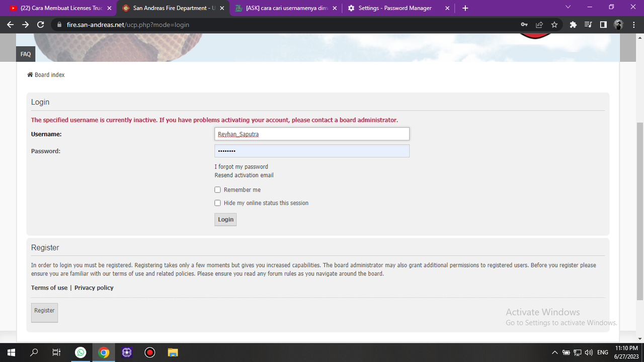The width and height of the screenshot is (644, 362).
Task: Show hidden system tray icons
Action: [x=555, y=352]
